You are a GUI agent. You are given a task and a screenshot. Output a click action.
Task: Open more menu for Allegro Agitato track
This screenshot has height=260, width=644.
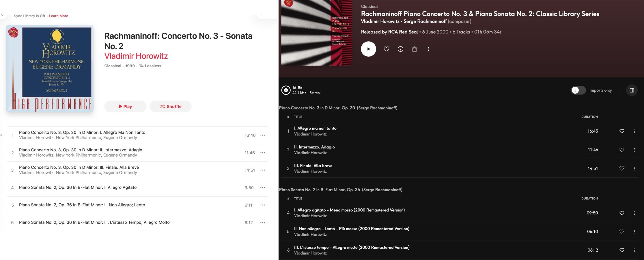262,187
